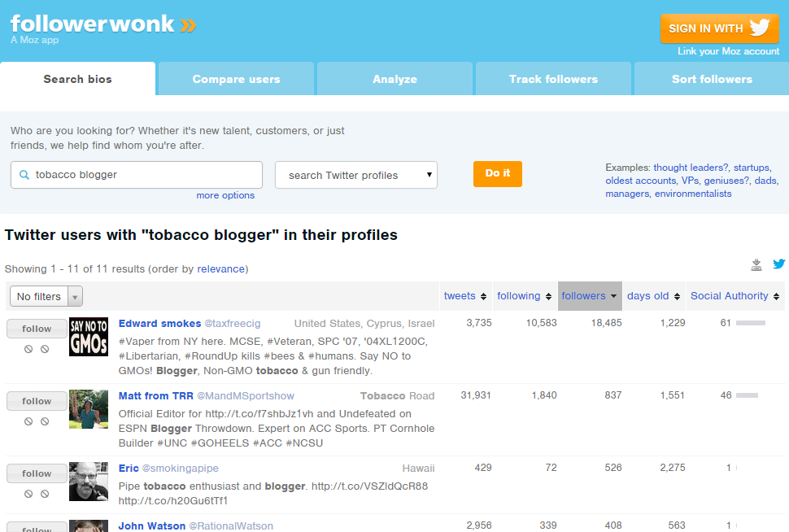The width and height of the screenshot is (789, 532).
Task: Open @smokingapipe handle link
Action: (x=180, y=469)
